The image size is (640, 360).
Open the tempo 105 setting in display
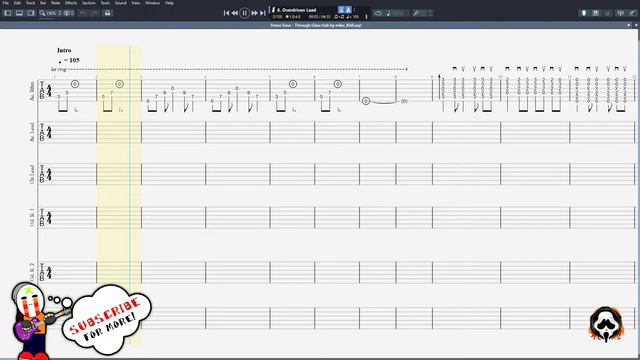[352, 17]
